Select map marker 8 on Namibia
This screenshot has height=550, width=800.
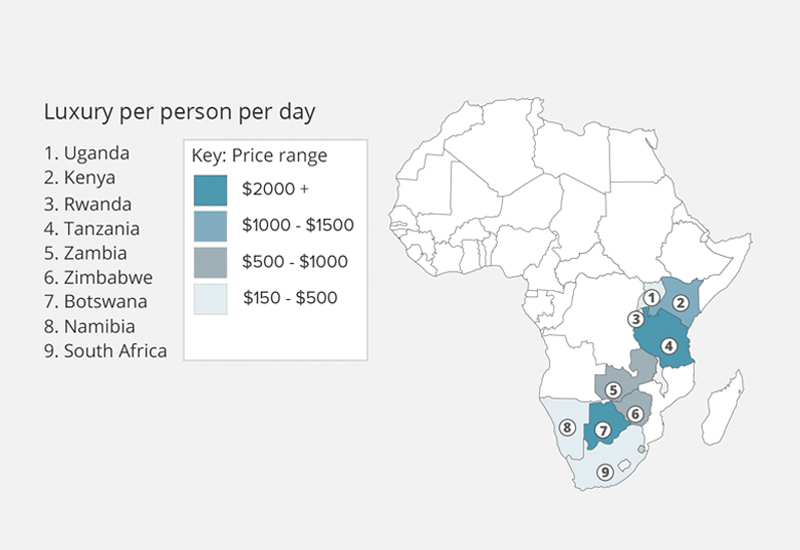point(567,428)
